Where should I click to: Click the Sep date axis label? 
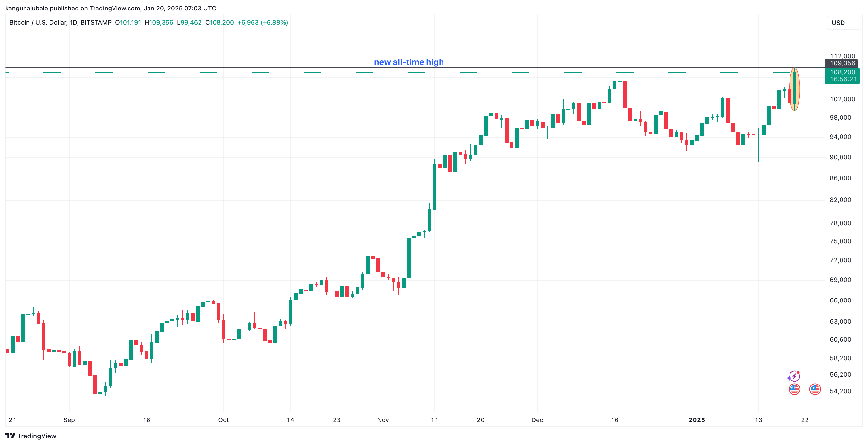point(69,420)
